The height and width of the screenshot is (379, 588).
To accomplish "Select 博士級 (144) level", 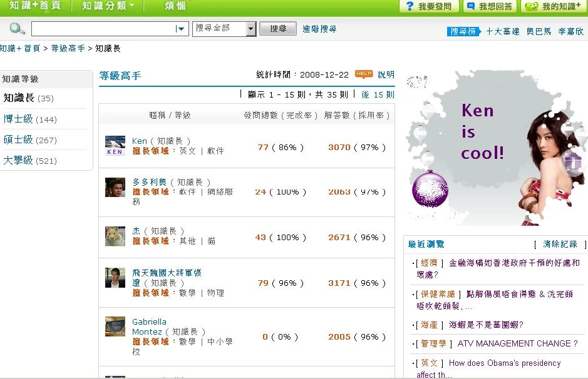I will coord(30,119).
